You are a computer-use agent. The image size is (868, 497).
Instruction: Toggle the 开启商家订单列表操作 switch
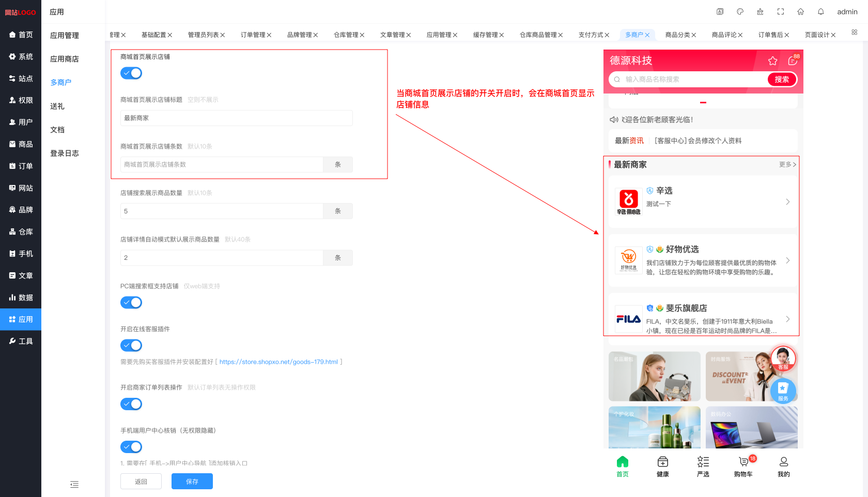pyautogui.click(x=131, y=404)
